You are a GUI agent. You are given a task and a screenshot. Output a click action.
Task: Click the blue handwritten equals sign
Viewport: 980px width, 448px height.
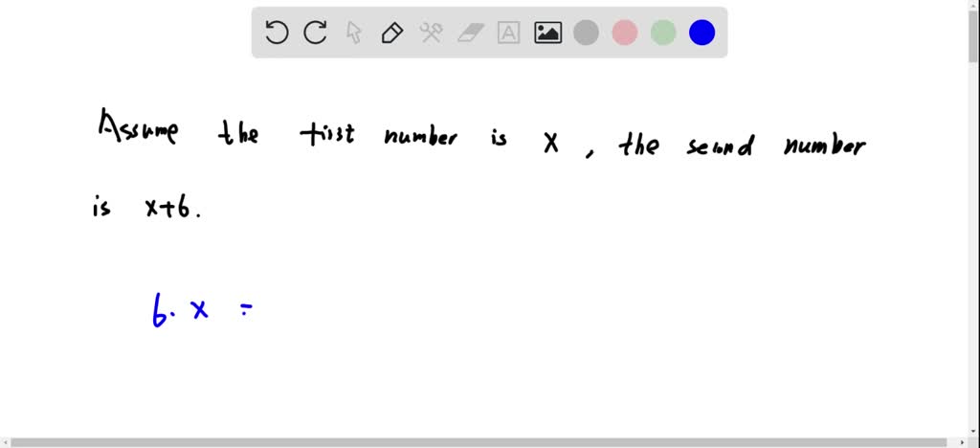tap(246, 308)
